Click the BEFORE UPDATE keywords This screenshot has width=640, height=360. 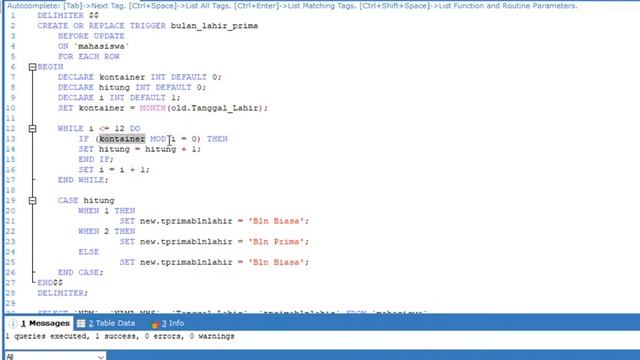(91, 36)
